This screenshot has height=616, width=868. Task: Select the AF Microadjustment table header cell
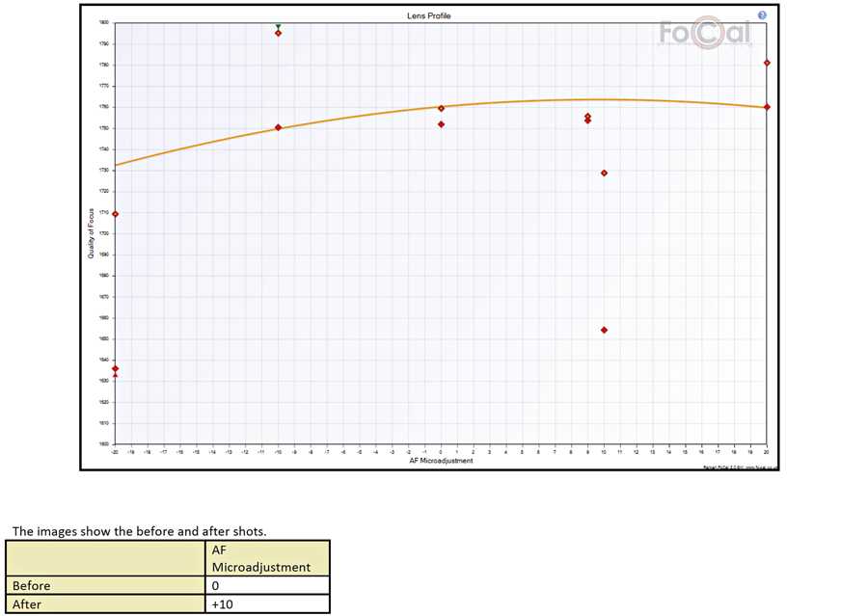[x=268, y=558]
